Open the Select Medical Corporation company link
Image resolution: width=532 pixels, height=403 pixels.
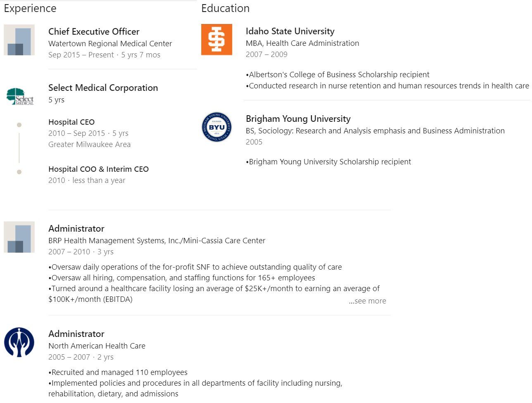pyautogui.click(x=103, y=88)
